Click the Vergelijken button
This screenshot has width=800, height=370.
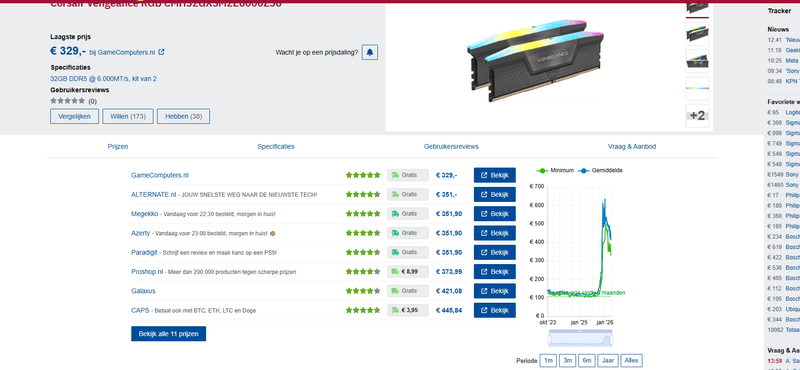74,116
